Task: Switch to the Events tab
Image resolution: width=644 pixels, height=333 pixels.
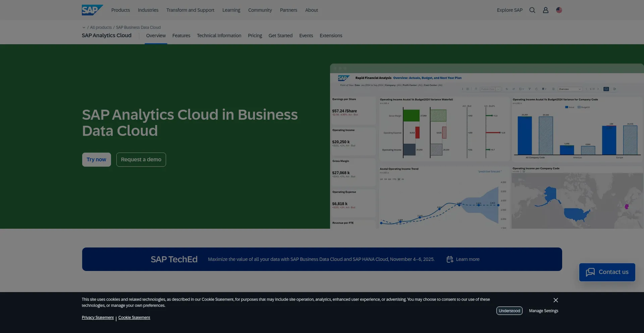Action: [306, 36]
